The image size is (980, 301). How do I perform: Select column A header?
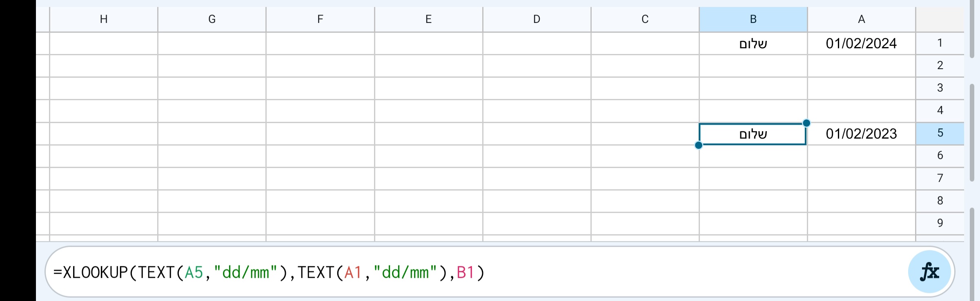[861, 19]
